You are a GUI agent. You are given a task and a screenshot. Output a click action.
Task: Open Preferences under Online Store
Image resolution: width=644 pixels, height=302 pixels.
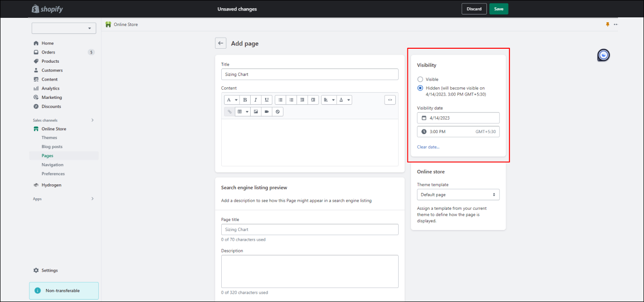pyautogui.click(x=53, y=174)
